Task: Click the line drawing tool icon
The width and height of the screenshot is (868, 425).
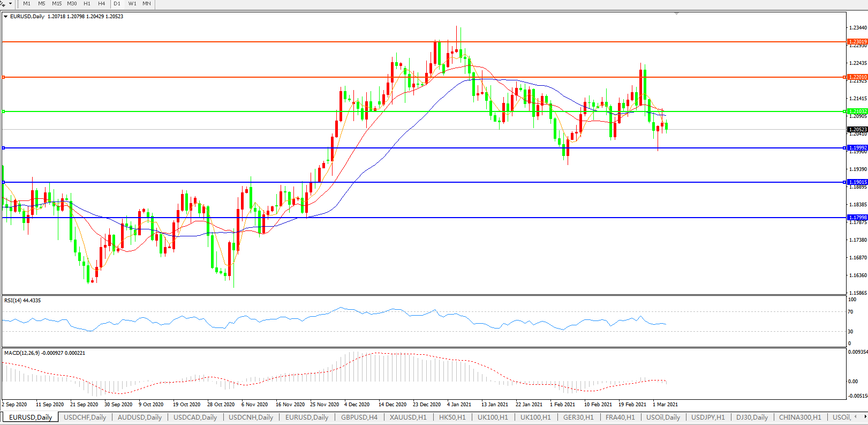Action: [3, 4]
